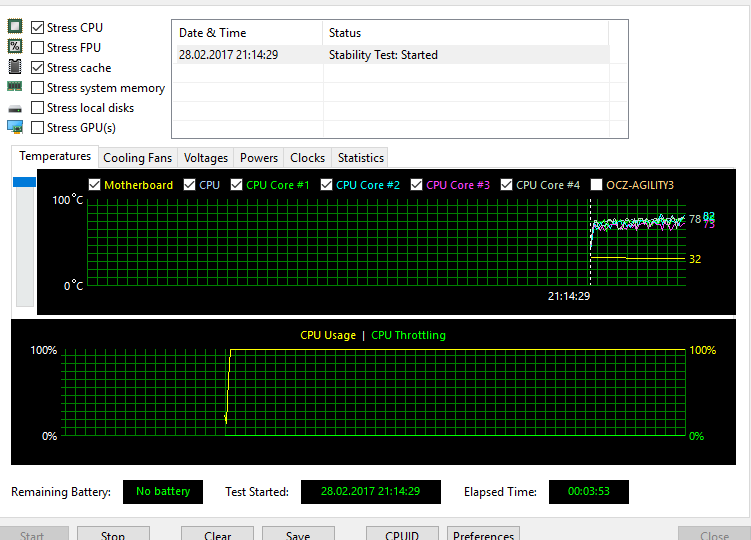Enable Stress local disks checkbox

[x=37, y=108]
